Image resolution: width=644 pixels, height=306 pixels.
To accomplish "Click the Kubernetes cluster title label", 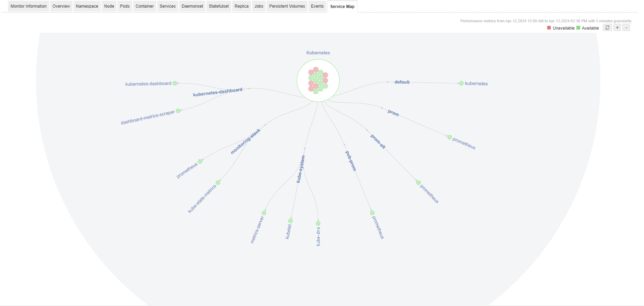I will click(318, 53).
